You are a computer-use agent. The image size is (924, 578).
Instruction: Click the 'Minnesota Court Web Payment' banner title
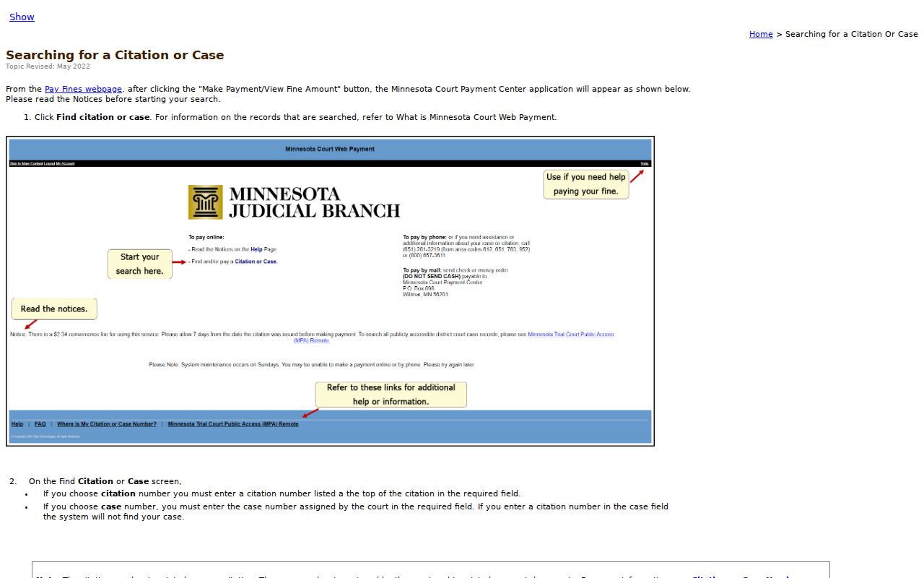[330, 150]
